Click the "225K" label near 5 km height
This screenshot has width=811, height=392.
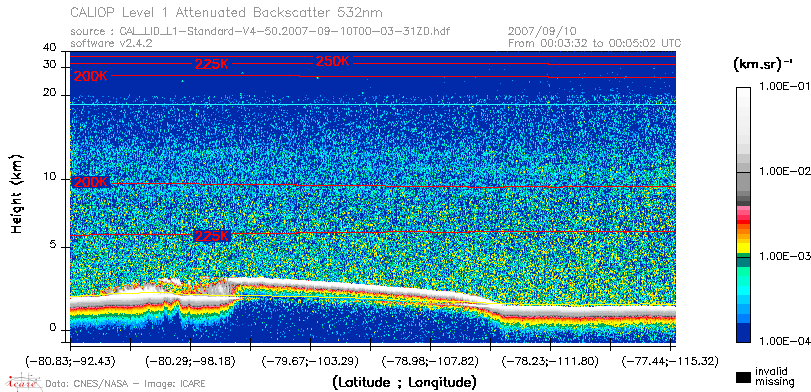tap(212, 236)
